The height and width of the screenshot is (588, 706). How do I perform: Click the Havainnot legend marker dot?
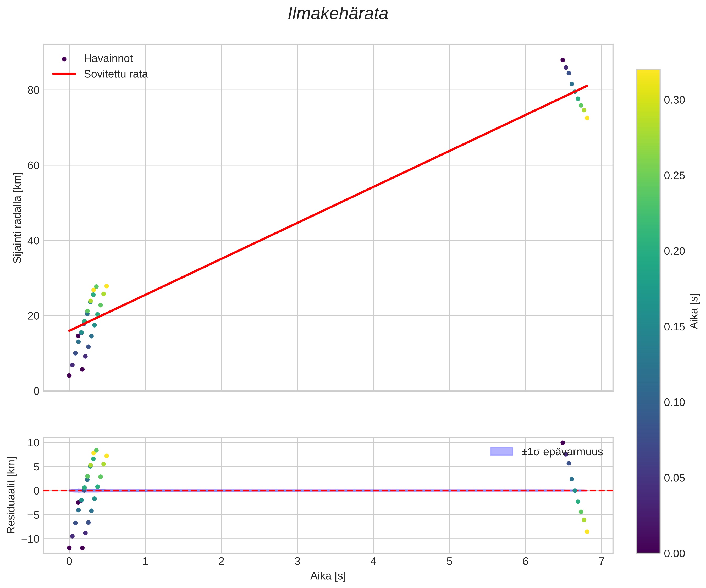pyautogui.click(x=64, y=59)
